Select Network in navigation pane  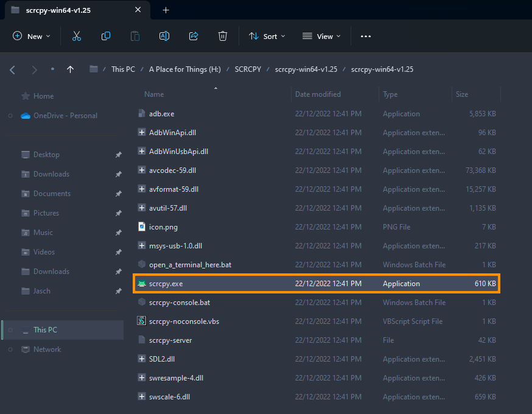(47, 349)
